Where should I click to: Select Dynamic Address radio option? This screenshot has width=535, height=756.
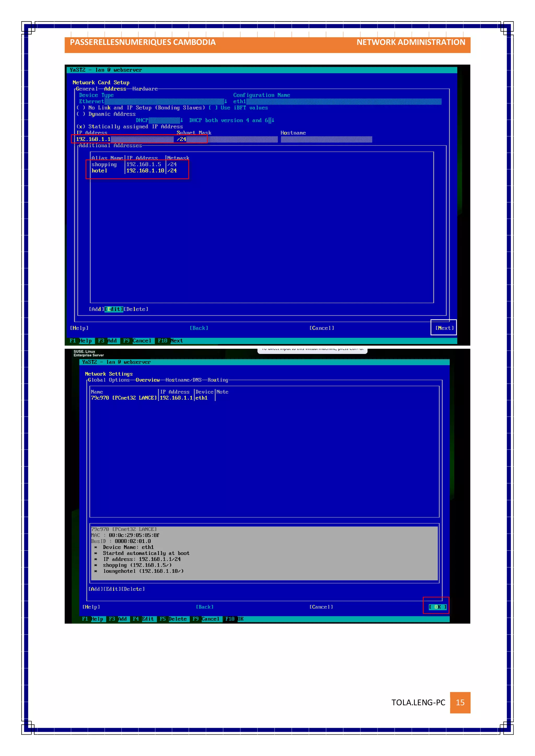pyautogui.click(x=80, y=114)
